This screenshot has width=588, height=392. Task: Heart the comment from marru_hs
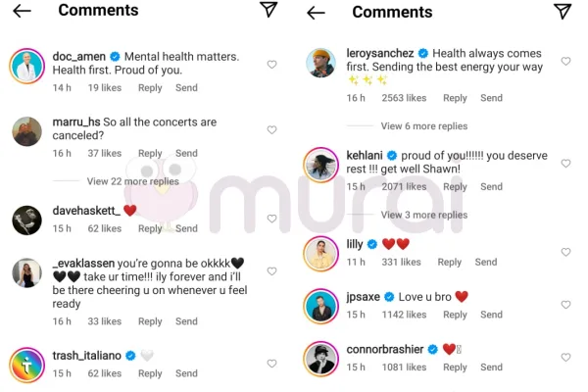point(271,130)
